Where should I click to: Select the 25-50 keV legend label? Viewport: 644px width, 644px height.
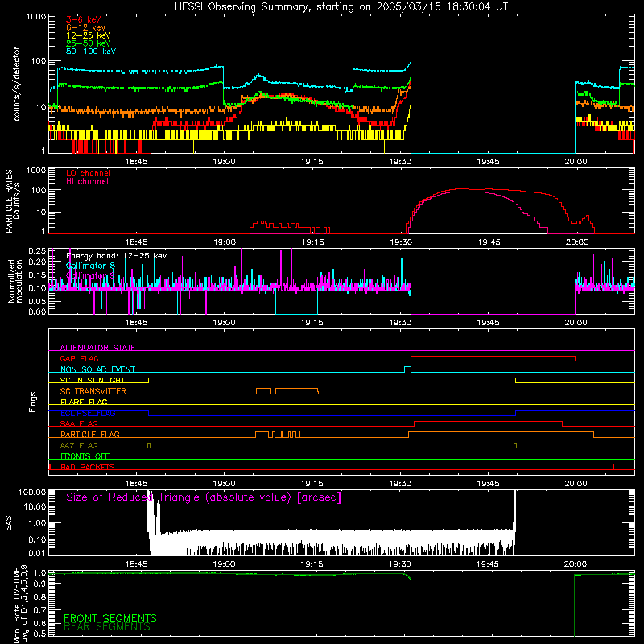(89, 43)
